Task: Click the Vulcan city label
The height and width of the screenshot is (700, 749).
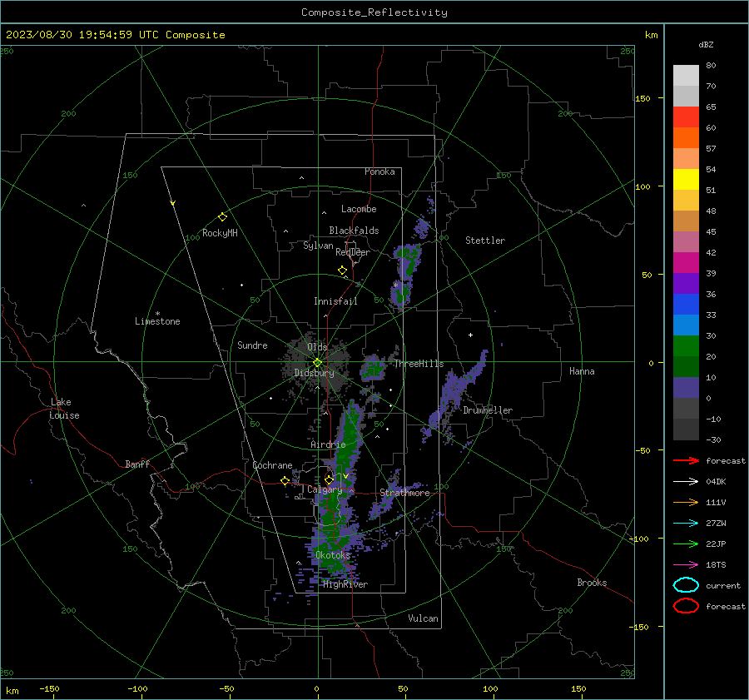Action: 424,618
